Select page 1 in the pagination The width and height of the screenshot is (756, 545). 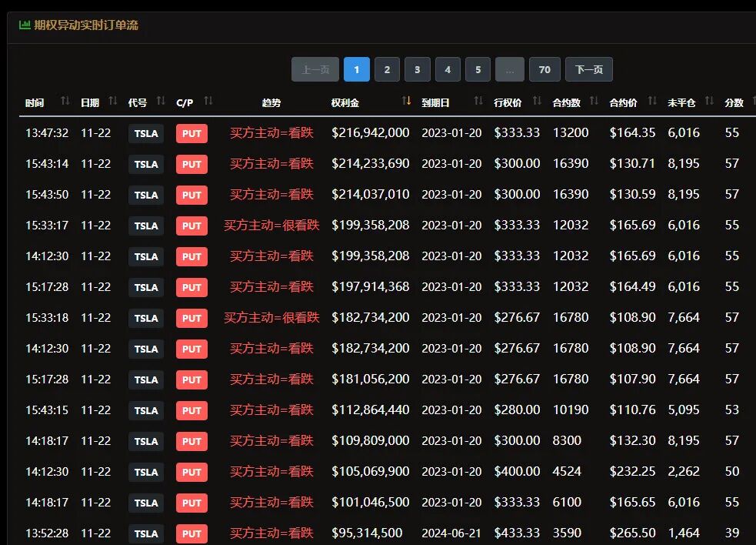357,69
